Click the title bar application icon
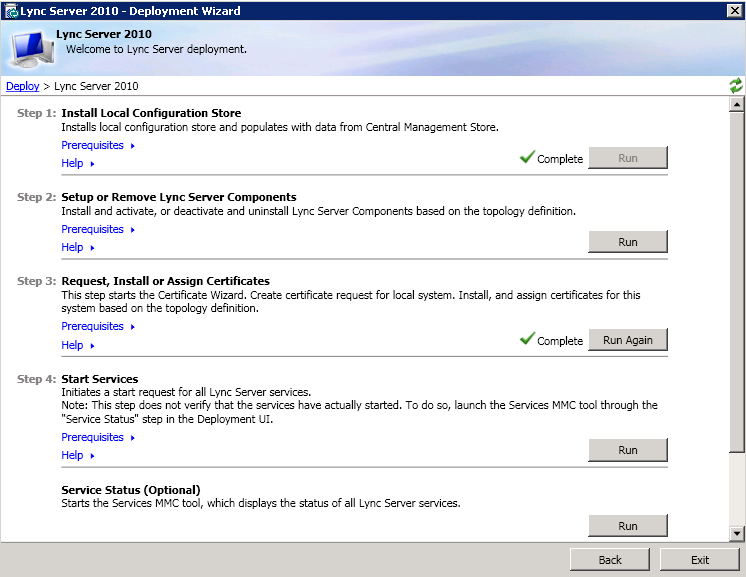746x577 pixels. (x=9, y=10)
